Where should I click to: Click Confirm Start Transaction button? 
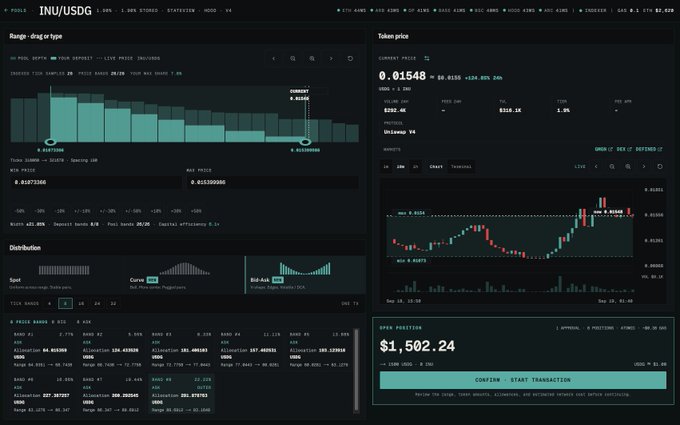(x=523, y=380)
